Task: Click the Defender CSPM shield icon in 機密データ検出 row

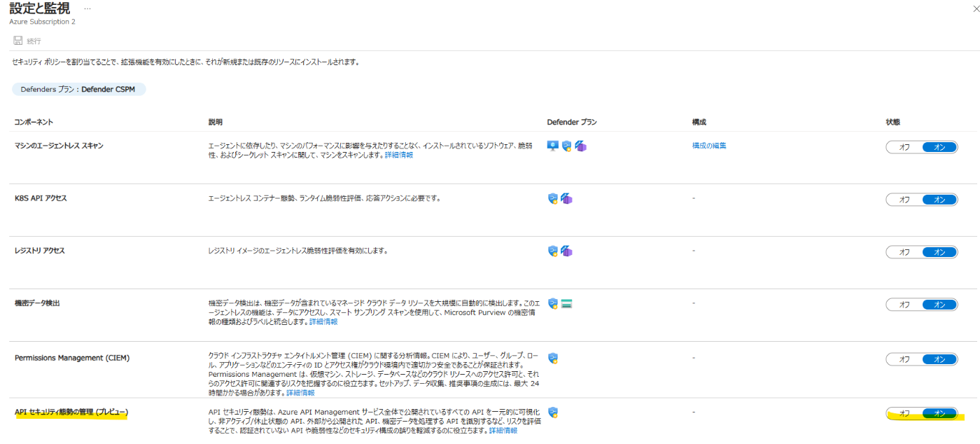Action: pos(553,303)
